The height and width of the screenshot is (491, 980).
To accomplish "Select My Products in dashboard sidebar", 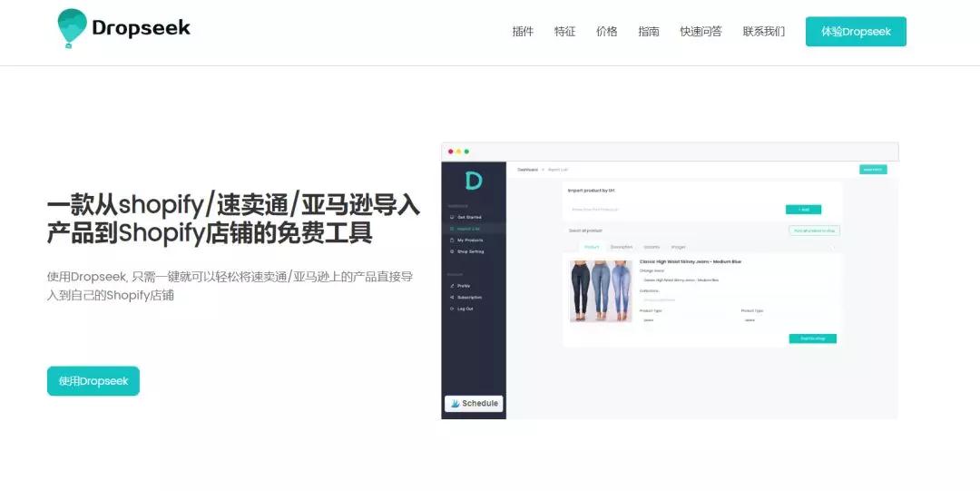I will coord(466,241).
